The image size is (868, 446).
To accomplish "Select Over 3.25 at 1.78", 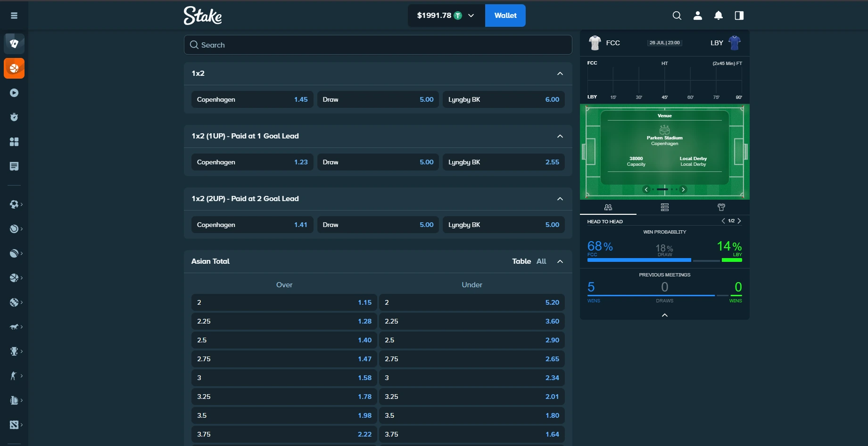I will click(x=284, y=397).
